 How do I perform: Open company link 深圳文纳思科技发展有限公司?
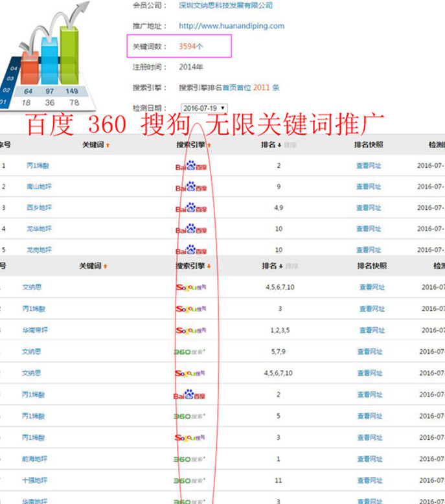coord(226,5)
